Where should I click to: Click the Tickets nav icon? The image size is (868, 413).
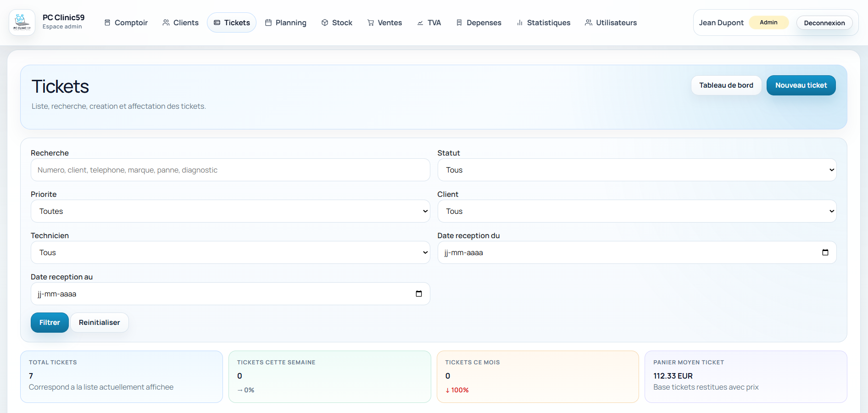click(x=217, y=22)
